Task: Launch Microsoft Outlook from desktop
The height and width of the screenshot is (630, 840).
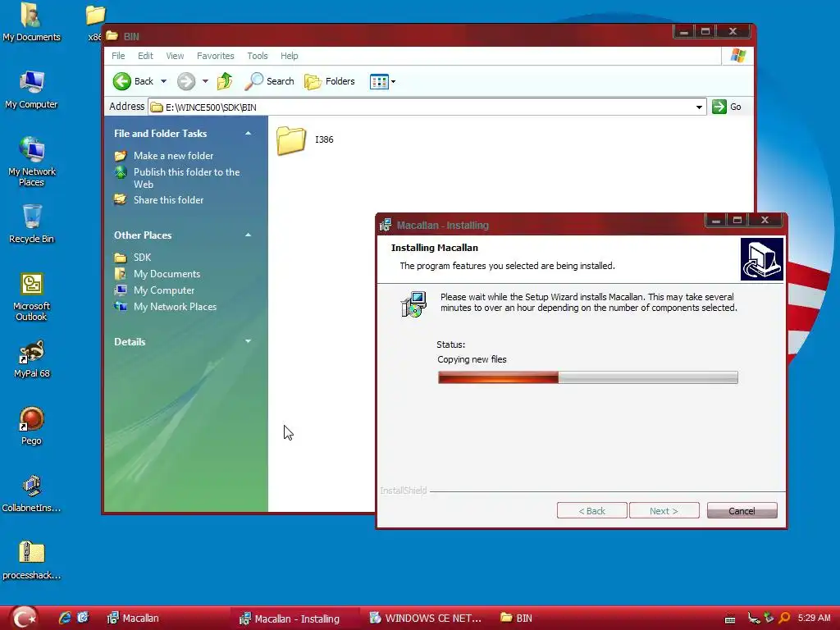Action: coord(32,297)
